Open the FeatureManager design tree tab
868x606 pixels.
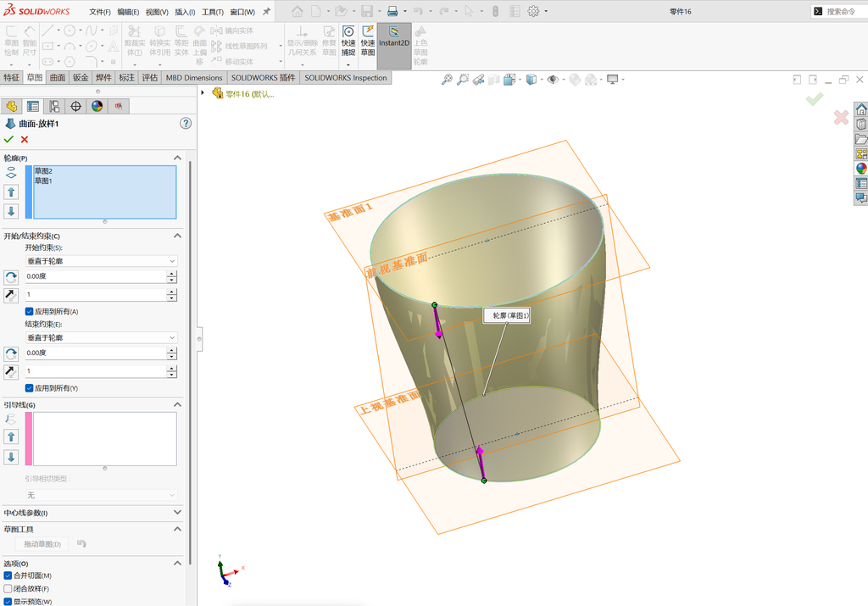point(11,106)
